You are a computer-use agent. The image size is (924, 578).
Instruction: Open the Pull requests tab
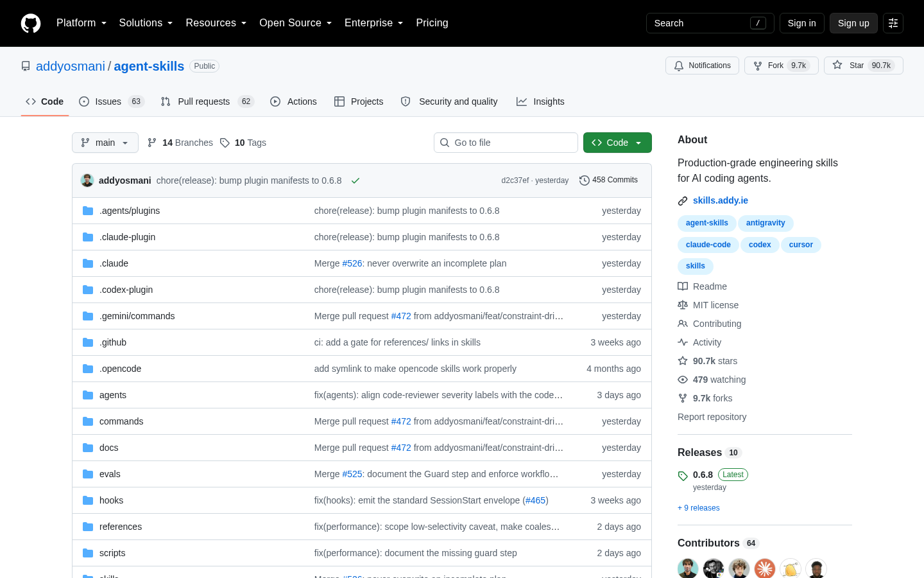(x=207, y=101)
